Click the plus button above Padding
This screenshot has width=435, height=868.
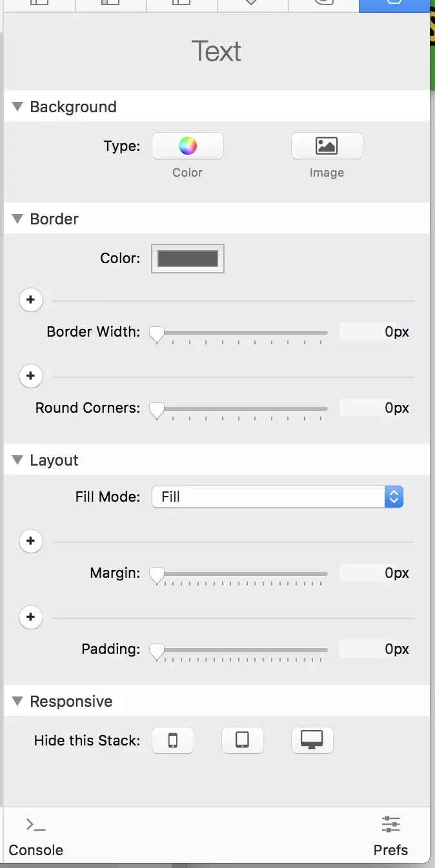[31, 617]
